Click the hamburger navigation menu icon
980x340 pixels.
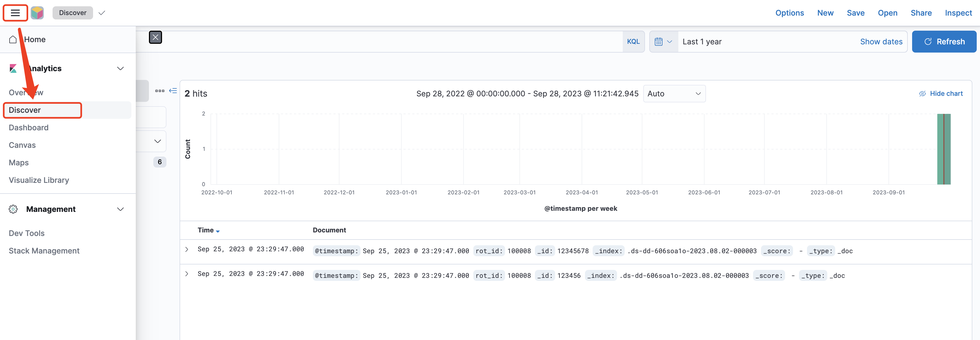click(x=15, y=13)
